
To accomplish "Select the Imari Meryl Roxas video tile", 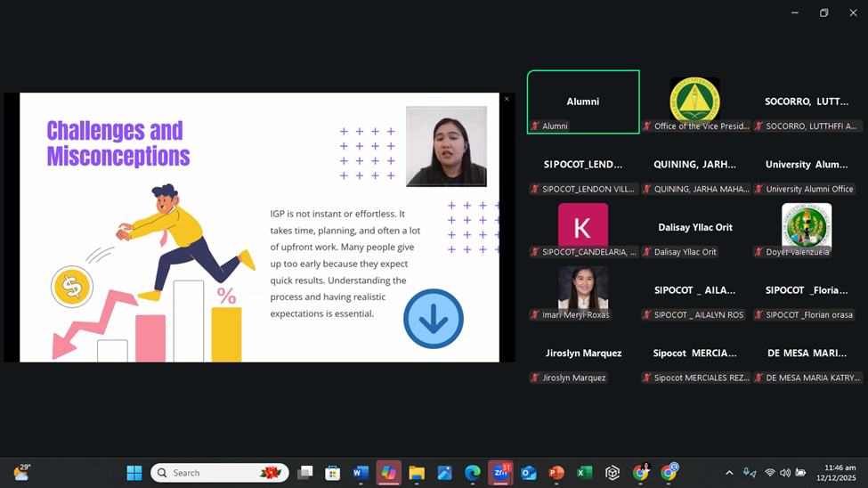I will pyautogui.click(x=583, y=289).
